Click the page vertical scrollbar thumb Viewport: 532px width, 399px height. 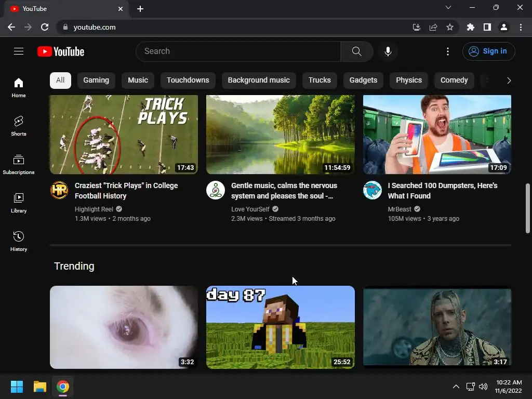coord(528,208)
